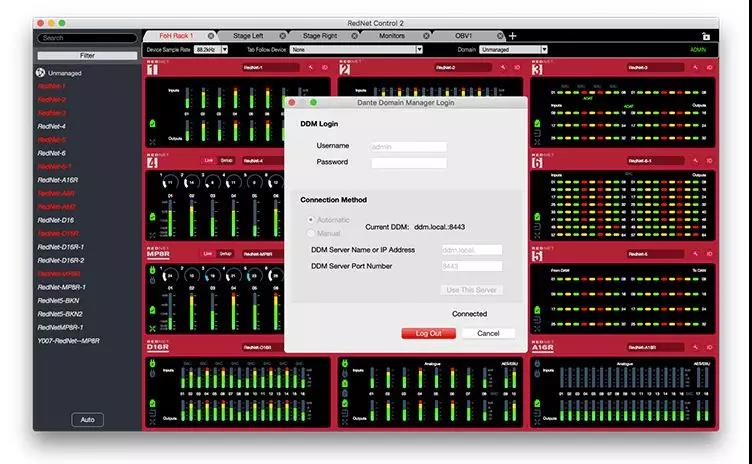752x464 pixels.
Task: Select Y007-RedNet--MP8R in the device list
Action: pyautogui.click(x=69, y=341)
